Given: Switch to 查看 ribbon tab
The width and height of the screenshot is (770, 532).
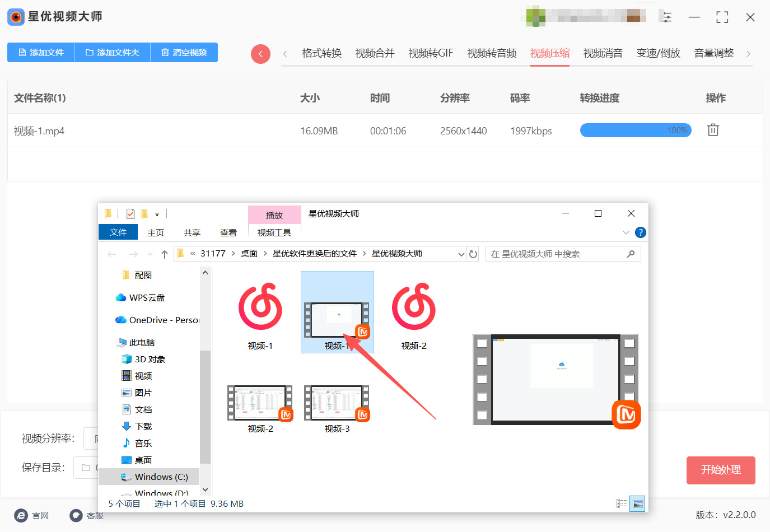Looking at the screenshot, I should tap(228, 233).
